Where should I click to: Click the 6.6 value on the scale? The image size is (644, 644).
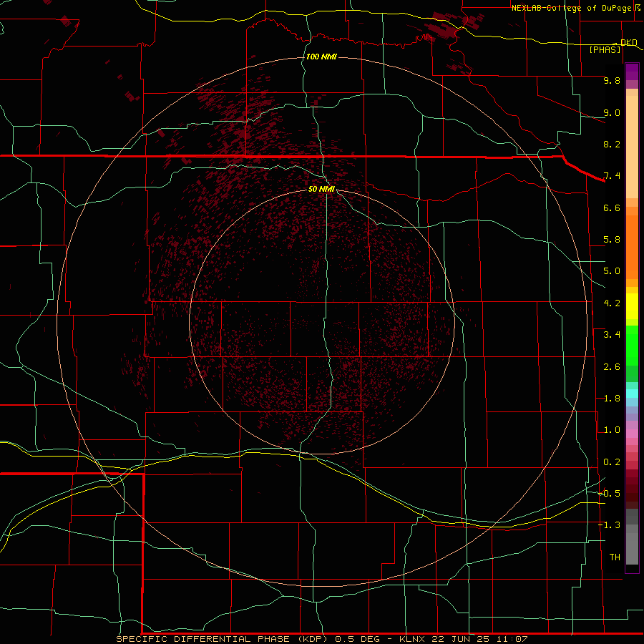[612, 208]
